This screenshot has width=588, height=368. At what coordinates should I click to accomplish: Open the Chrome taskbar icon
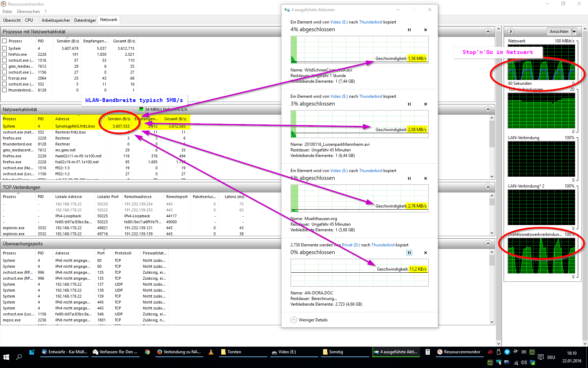(x=147, y=352)
